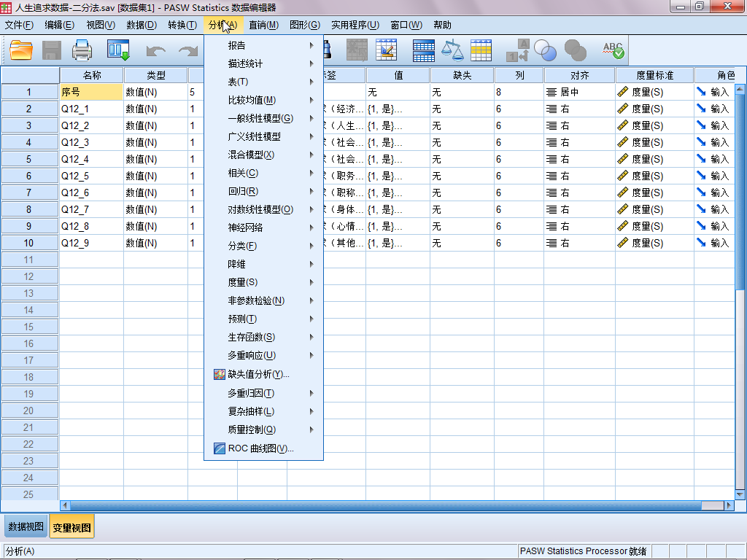Expand the 报告 submenu
The image size is (747, 560).
point(263,45)
